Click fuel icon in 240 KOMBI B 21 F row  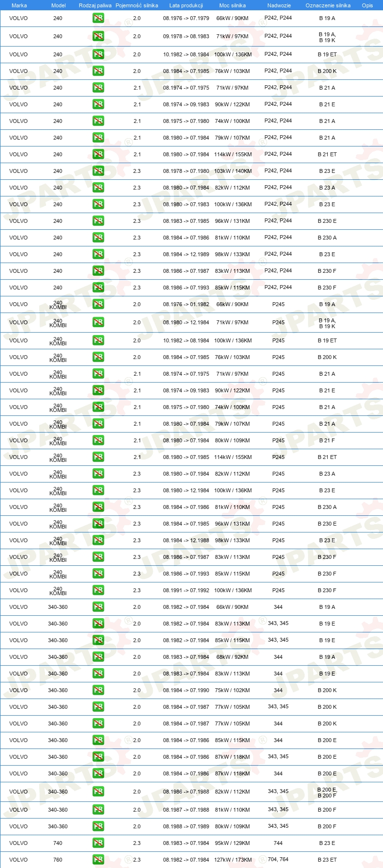click(x=98, y=440)
